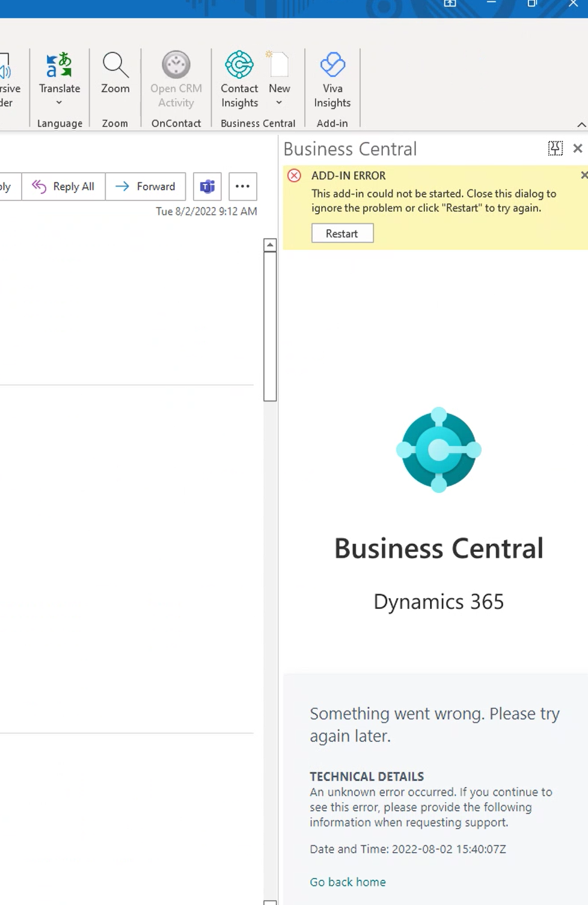The width and height of the screenshot is (588, 905).
Task: Click the Translate icon in ribbon
Action: pos(59,66)
